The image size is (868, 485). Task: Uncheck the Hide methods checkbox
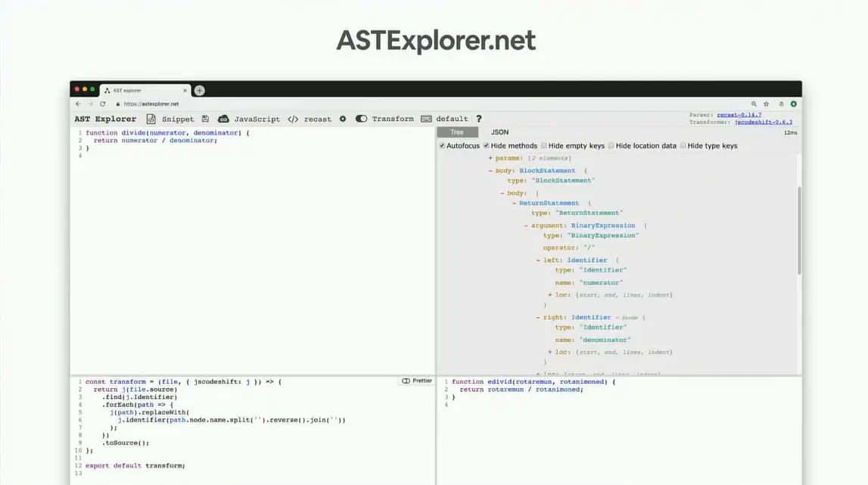[486, 145]
